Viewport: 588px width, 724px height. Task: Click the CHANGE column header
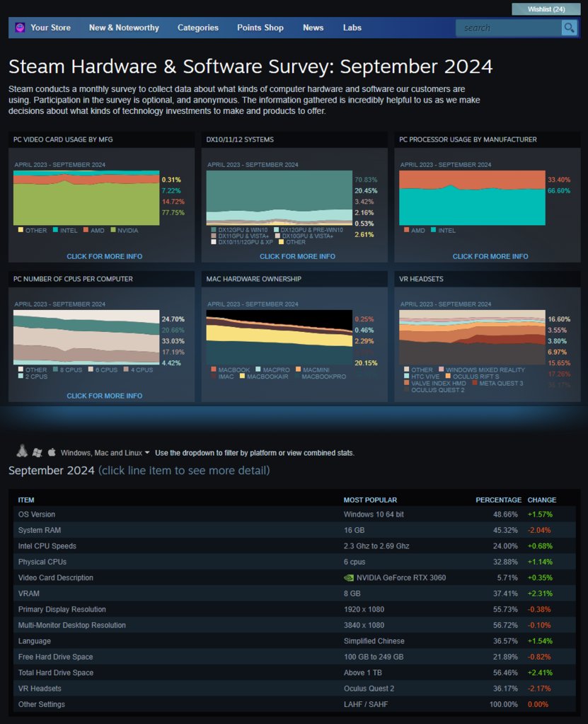[542, 500]
